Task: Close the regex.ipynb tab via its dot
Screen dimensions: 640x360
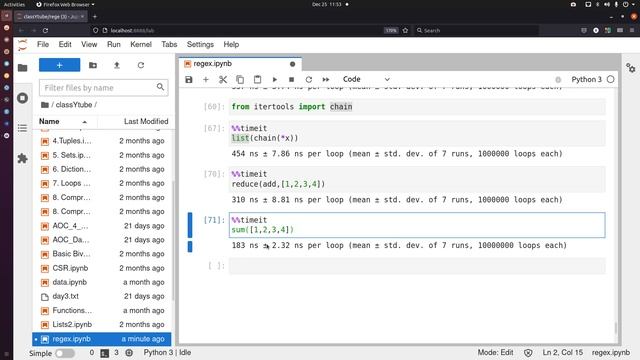Action: 292,64
